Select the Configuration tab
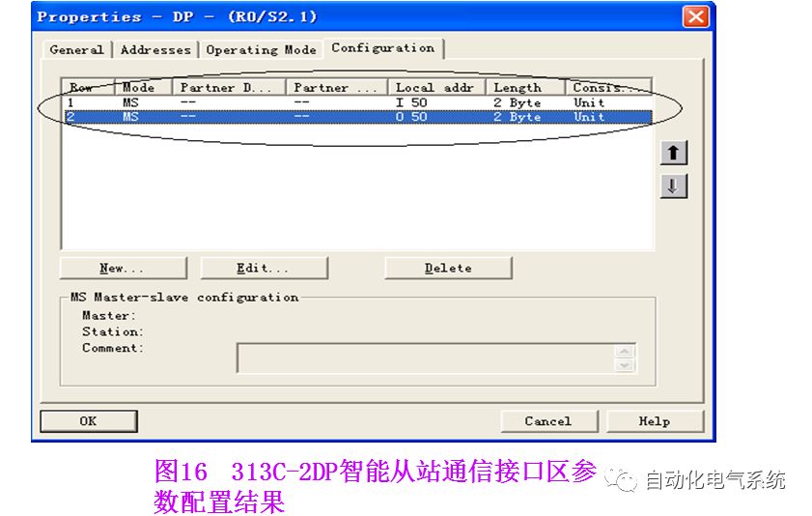The image size is (812, 516). tap(383, 48)
